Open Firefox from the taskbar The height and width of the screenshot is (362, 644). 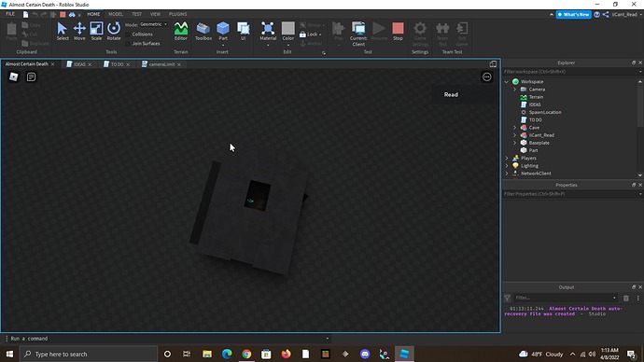(x=286, y=354)
